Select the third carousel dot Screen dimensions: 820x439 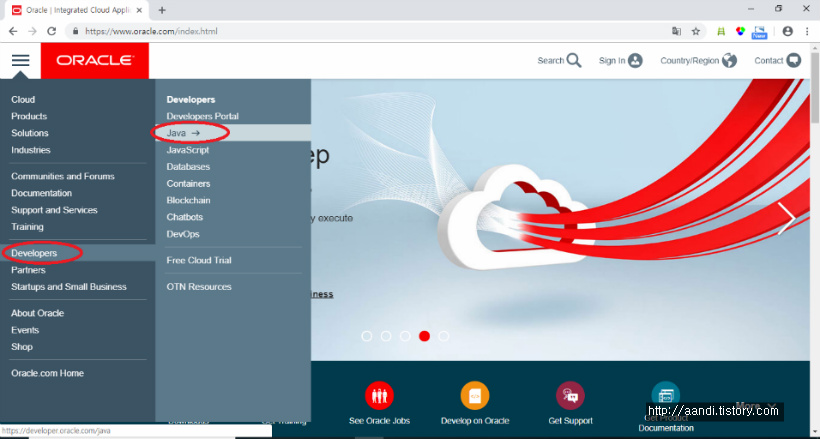(405, 336)
